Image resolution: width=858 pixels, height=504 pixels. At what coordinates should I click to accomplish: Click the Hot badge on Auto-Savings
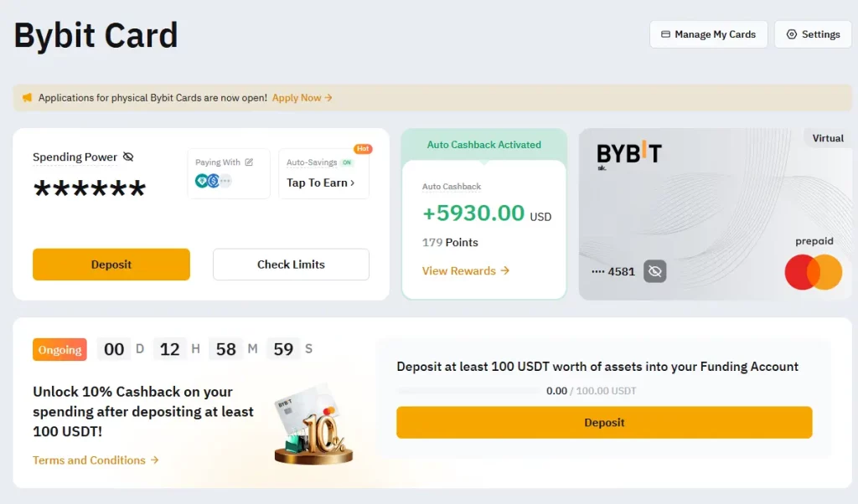pos(363,149)
